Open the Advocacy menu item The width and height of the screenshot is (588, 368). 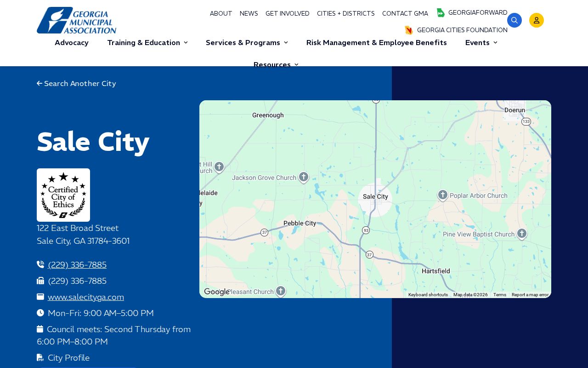(72, 43)
